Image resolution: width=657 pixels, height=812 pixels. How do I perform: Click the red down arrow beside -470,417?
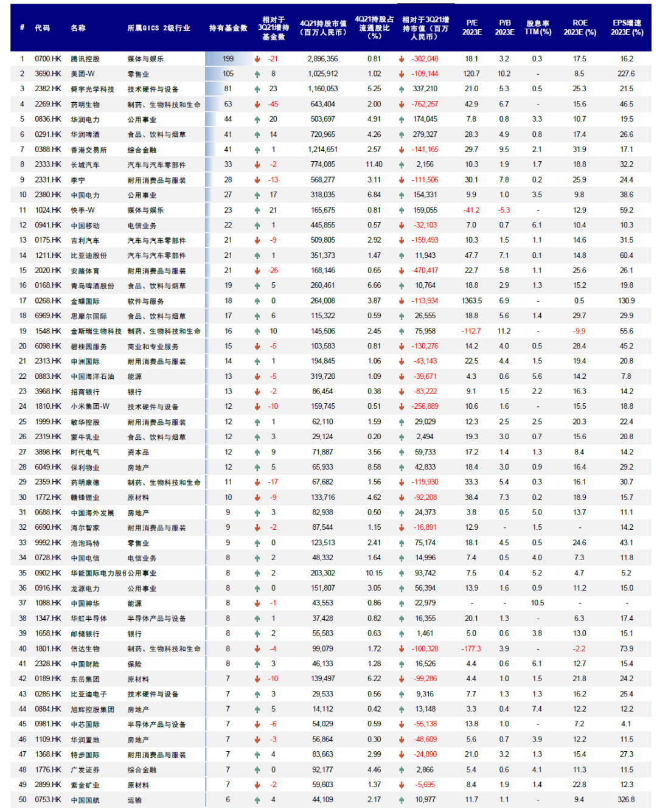coord(401,271)
